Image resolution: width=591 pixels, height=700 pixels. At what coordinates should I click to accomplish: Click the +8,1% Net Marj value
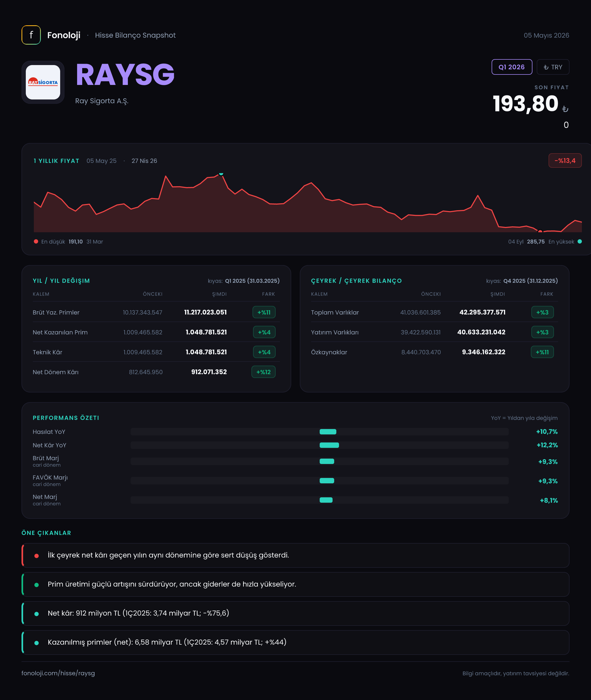click(549, 501)
